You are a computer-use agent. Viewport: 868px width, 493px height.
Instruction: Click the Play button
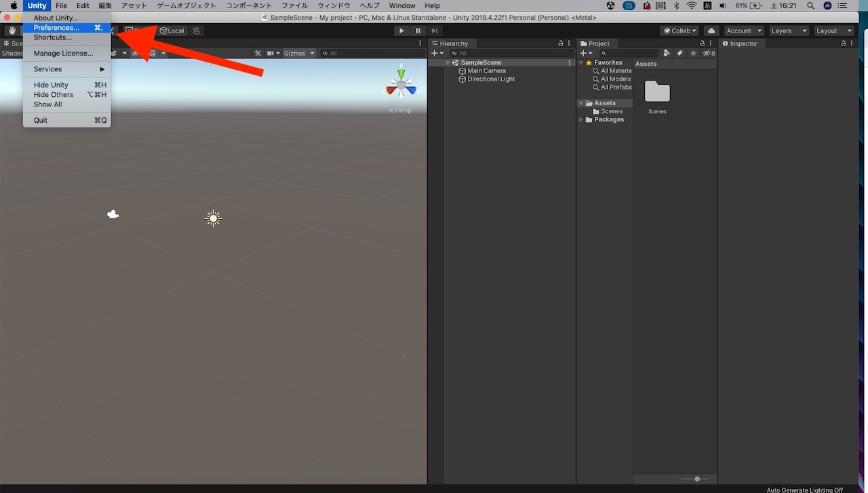point(401,30)
